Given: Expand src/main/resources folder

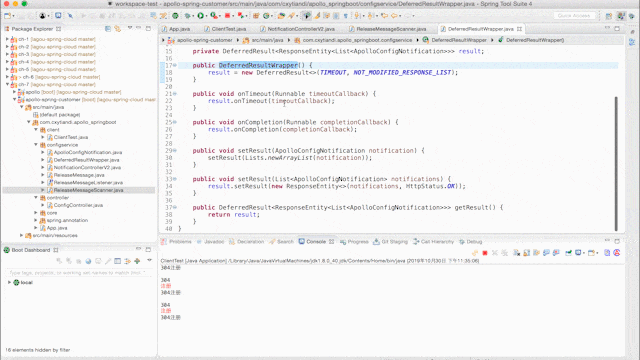Looking at the screenshot, I should [21, 235].
